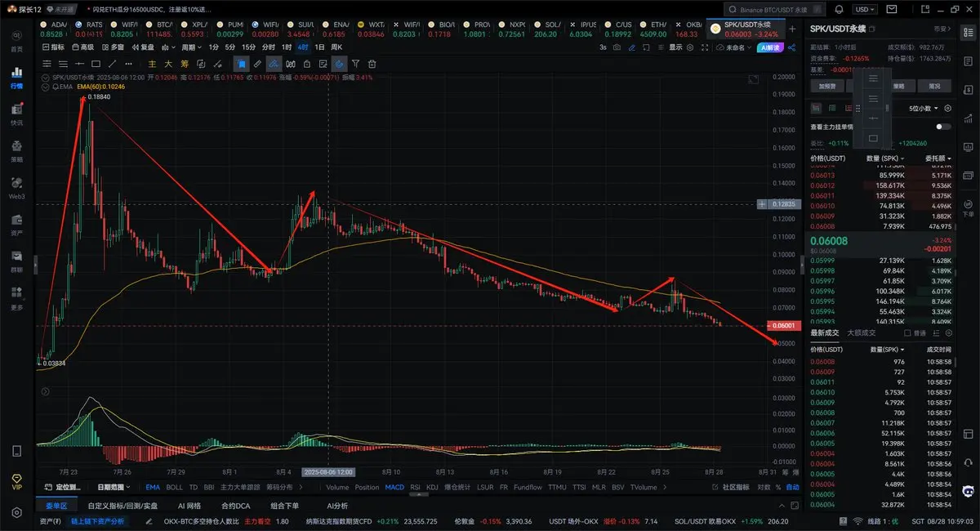Click the 复盘 replay button

[143, 47]
